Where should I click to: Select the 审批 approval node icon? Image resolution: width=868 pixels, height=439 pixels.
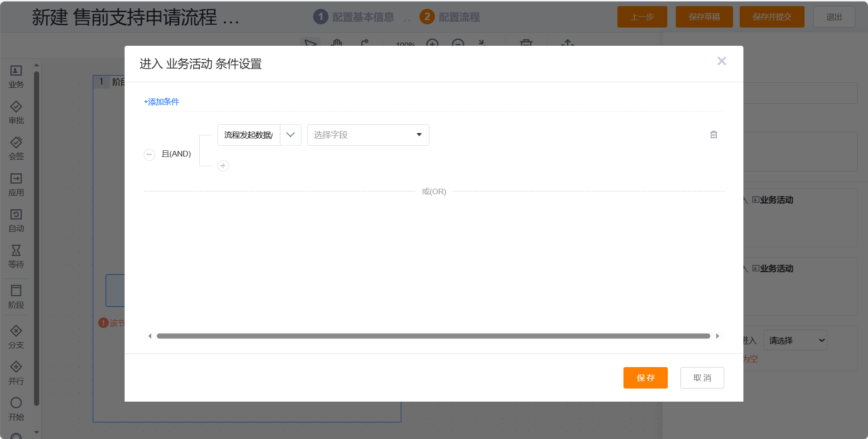pyautogui.click(x=16, y=106)
